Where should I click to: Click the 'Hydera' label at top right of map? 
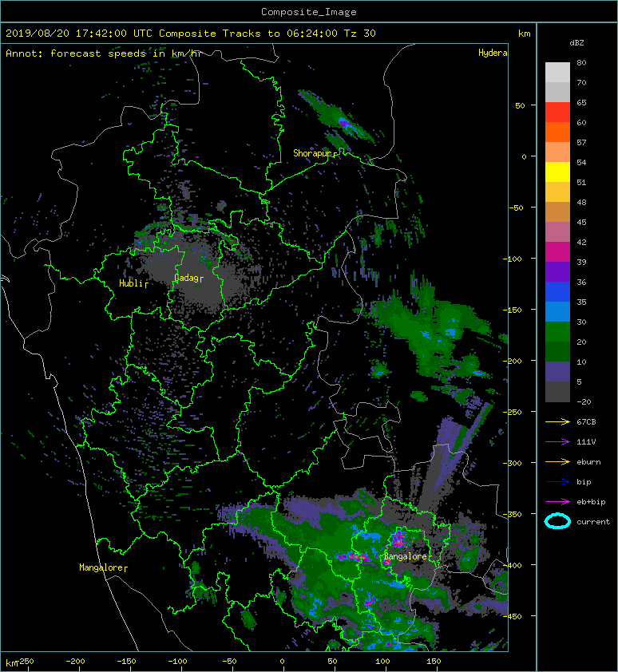coord(493,53)
